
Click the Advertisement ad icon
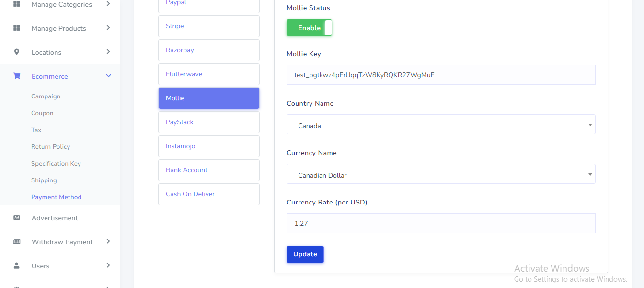[x=17, y=218]
